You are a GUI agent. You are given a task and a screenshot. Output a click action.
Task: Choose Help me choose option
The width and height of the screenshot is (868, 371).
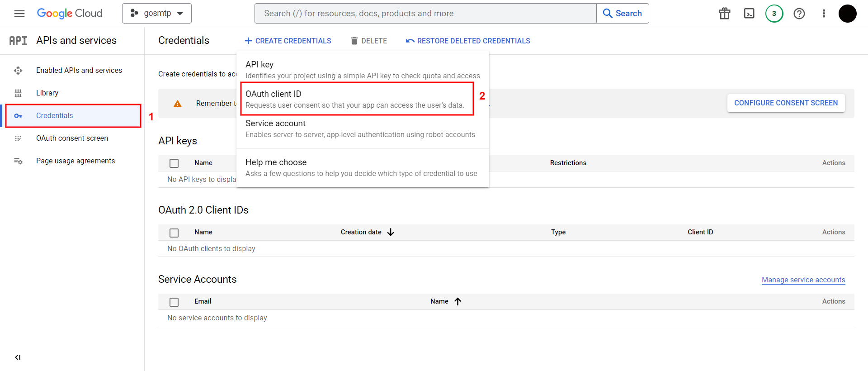(363, 167)
